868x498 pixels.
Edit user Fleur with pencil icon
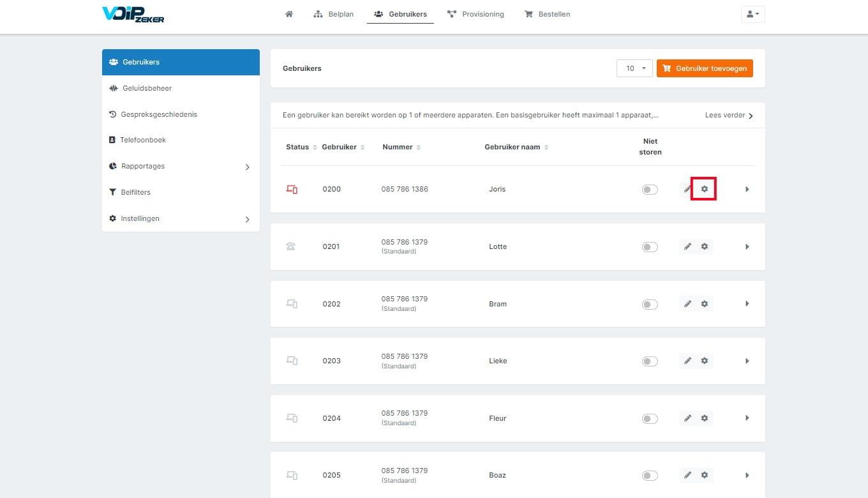pos(687,418)
